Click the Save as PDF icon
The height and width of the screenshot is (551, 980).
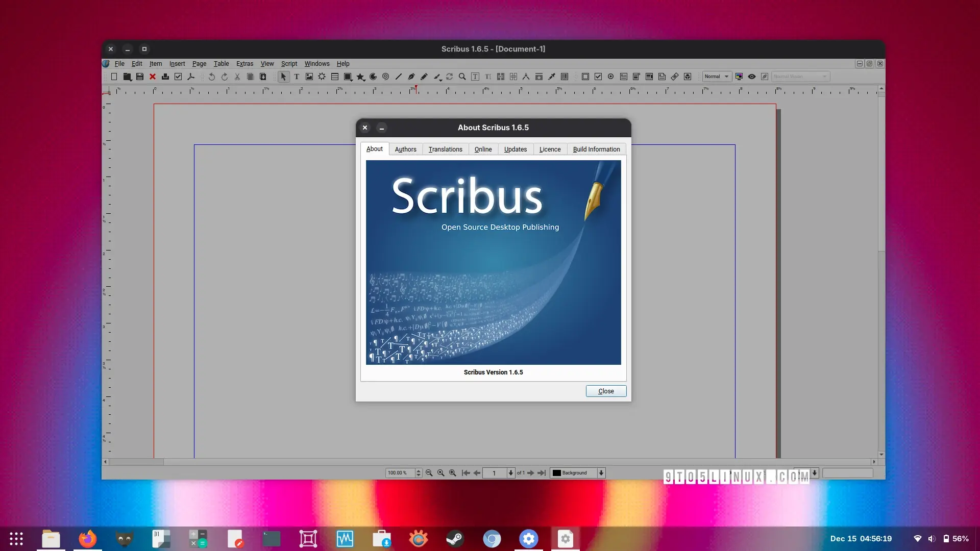(191, 77)
